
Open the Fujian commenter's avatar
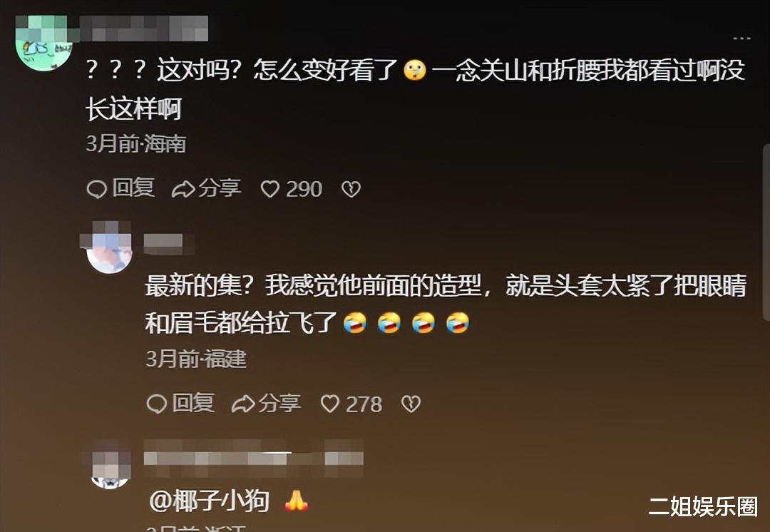109,248
